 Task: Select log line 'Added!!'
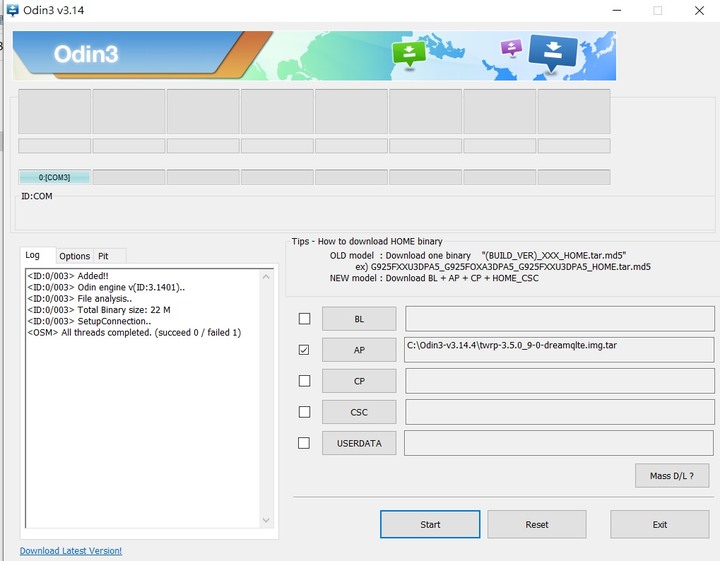point(68,276)
